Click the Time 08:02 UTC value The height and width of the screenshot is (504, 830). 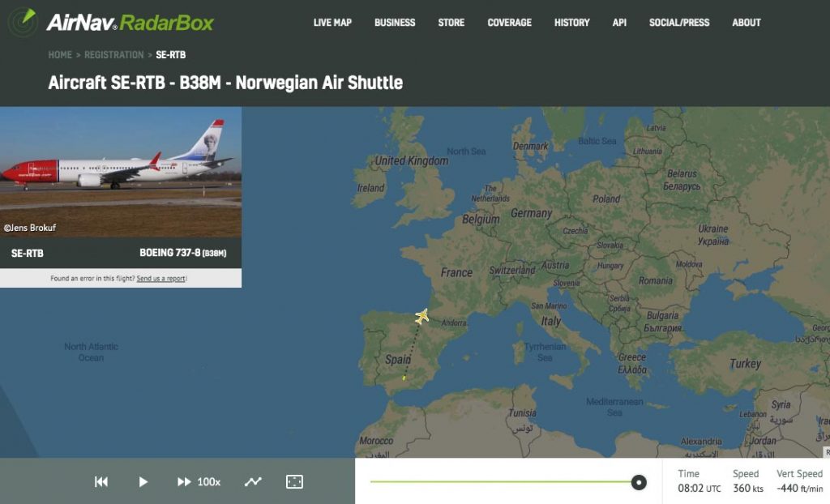[700, 488]
